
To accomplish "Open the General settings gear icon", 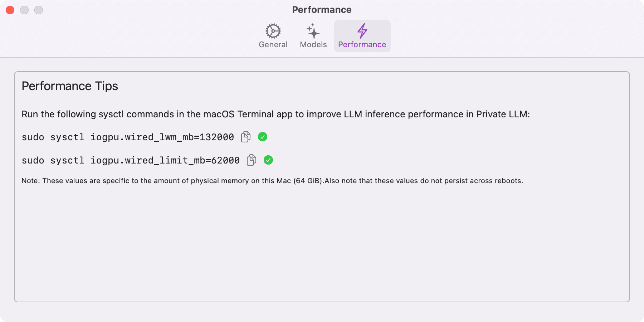I will pos(273,32).
